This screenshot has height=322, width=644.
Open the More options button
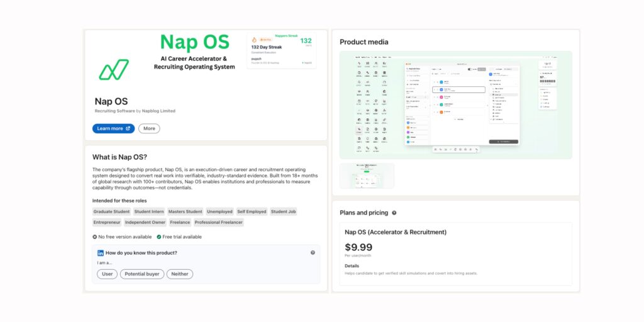click(149, 128)
